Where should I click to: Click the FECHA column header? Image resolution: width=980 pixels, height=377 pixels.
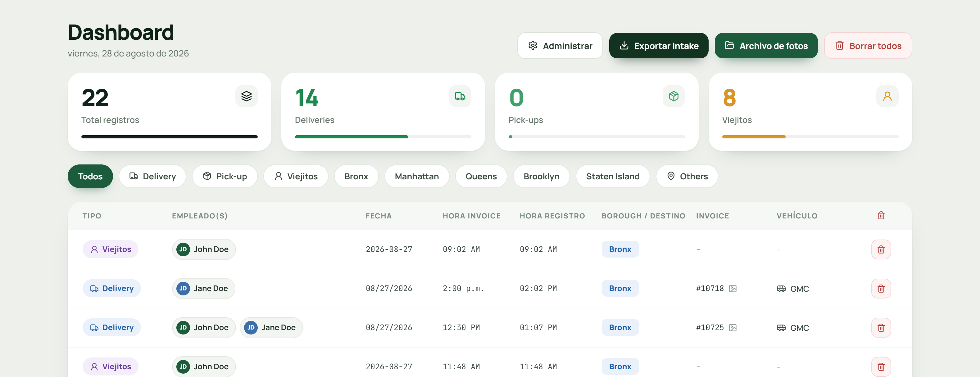tap(379, 216)
